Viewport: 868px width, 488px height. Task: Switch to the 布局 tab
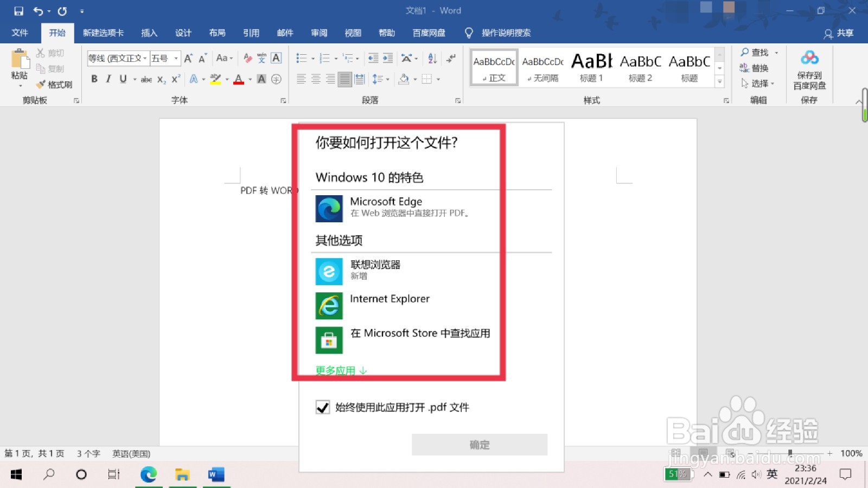218,33
